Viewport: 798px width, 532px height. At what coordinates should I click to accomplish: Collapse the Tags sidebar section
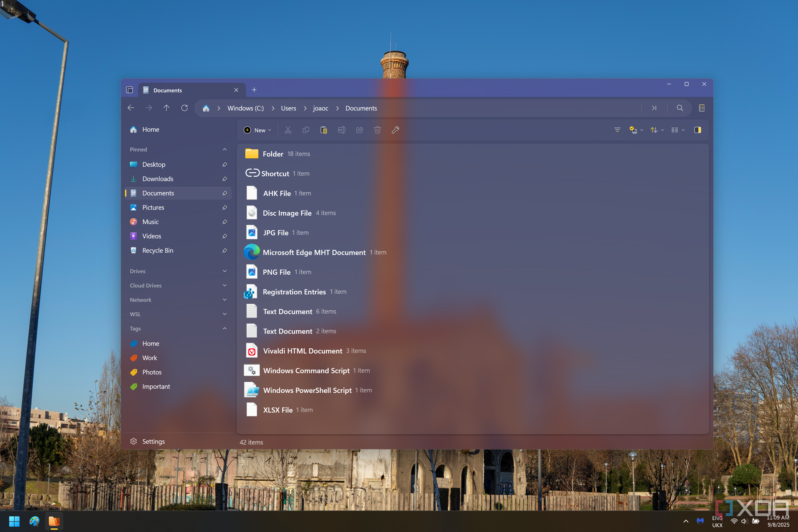click(225, 328)
